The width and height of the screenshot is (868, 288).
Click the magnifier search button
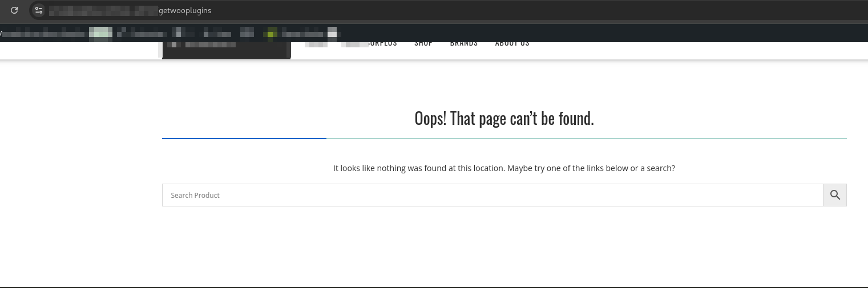click(835, 195)
